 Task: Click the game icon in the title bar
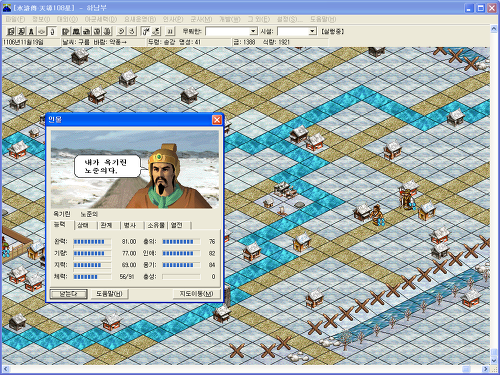pos(7,8)
